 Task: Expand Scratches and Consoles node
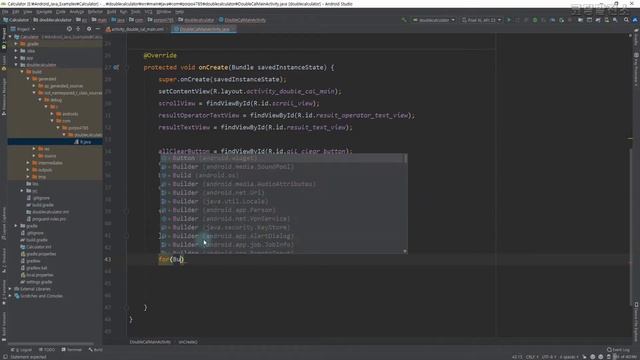(x=10, y=296)
